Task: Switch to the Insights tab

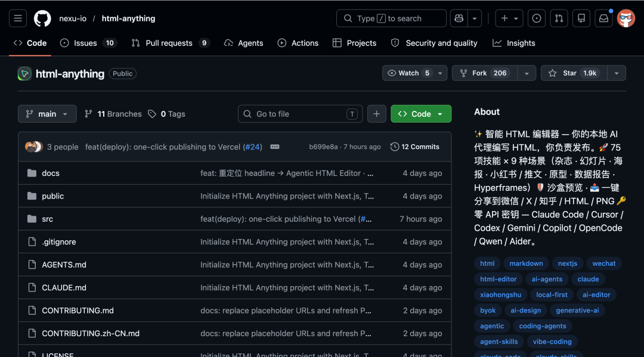Action: [x=514, y=43]
